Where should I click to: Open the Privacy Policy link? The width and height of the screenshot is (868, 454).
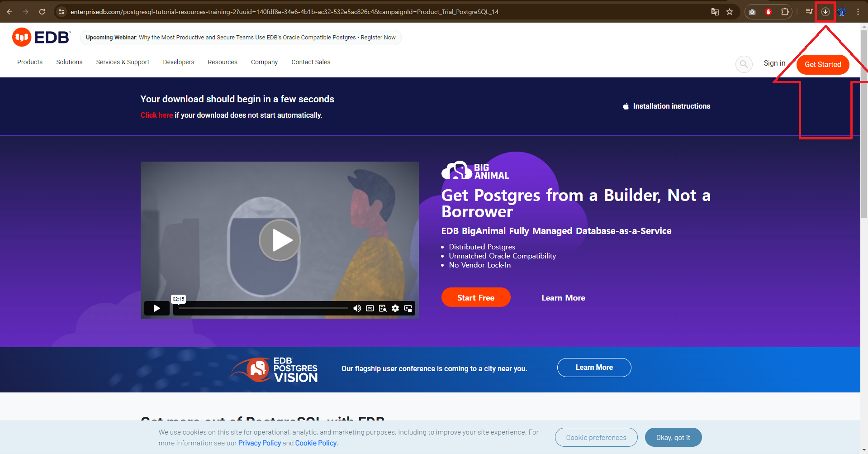pos(260,443)
